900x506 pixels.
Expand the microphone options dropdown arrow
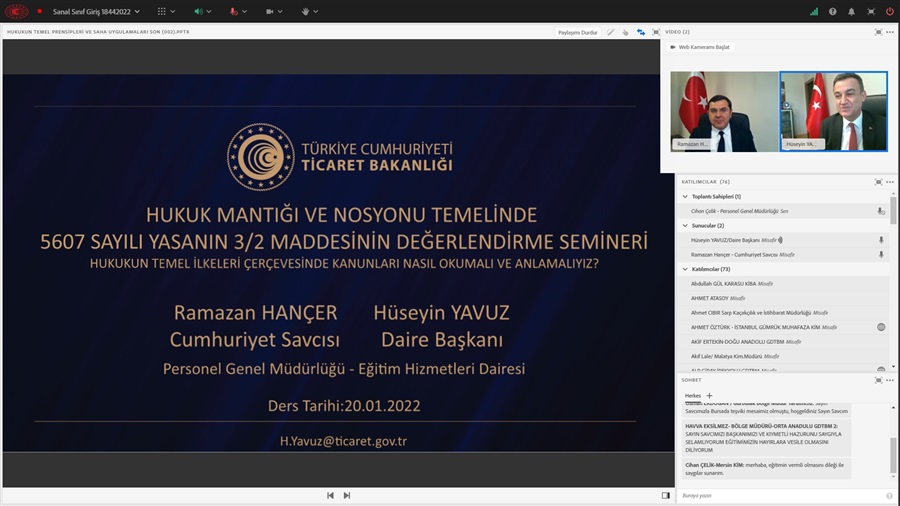[245, 11]
